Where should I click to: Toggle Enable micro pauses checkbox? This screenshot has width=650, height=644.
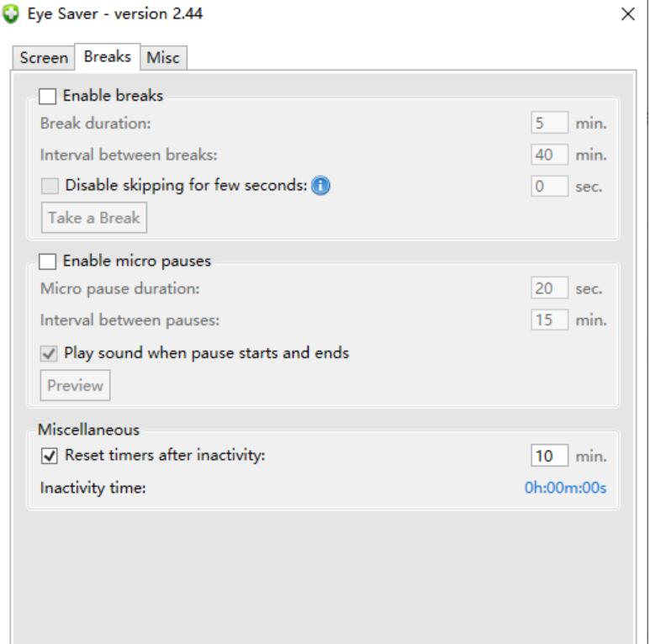[49, 262]
